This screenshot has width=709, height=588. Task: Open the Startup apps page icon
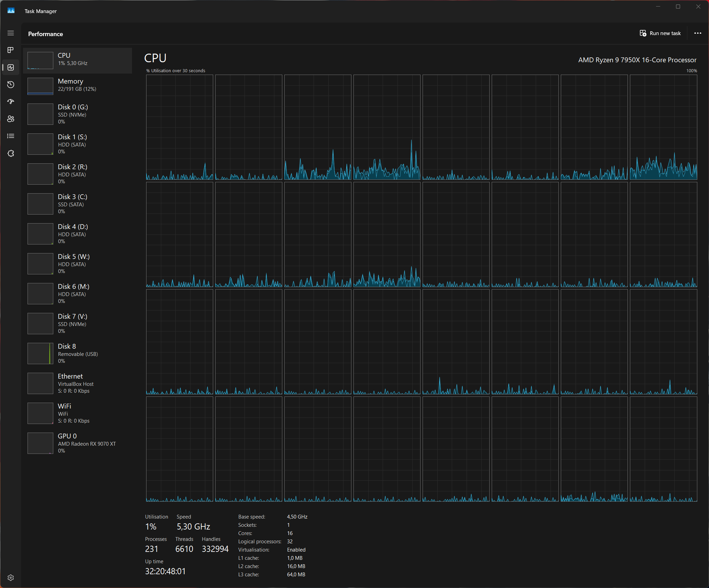tap(11, 102)
